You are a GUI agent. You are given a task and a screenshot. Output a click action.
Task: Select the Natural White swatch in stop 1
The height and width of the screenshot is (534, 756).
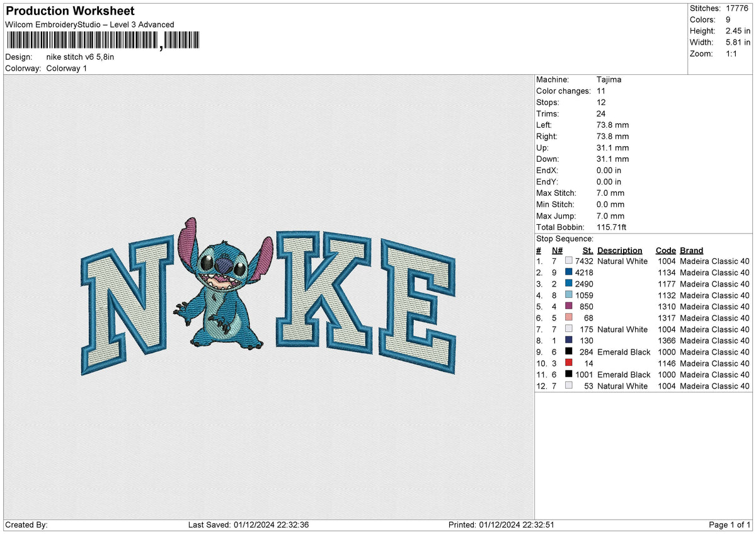[x=569, y=261]
